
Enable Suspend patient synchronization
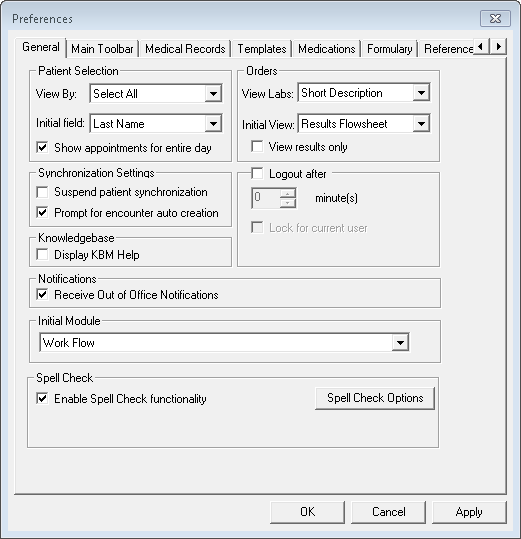(x=42, y=192)
